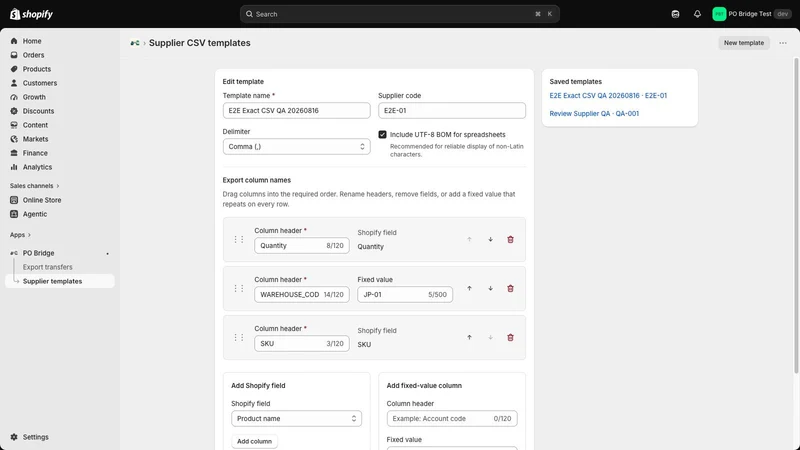Move SKU column up
The width and height of the screenshot is (800, 450).
(x=469, y=337)
